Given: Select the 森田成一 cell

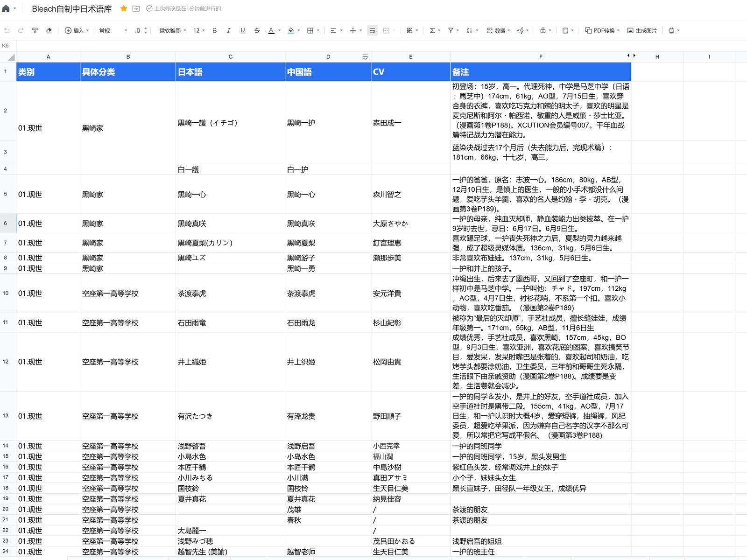Looking at the screenshot, I should 411,123.
